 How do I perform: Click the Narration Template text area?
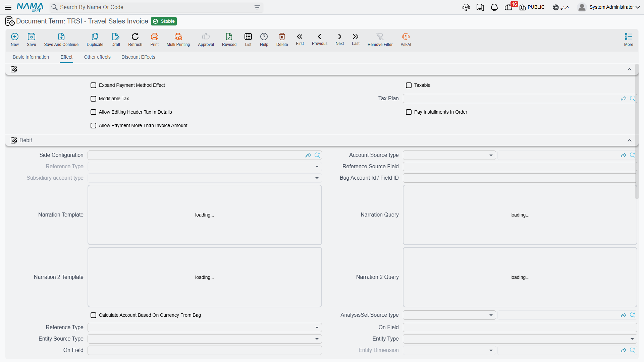(205, 215)
